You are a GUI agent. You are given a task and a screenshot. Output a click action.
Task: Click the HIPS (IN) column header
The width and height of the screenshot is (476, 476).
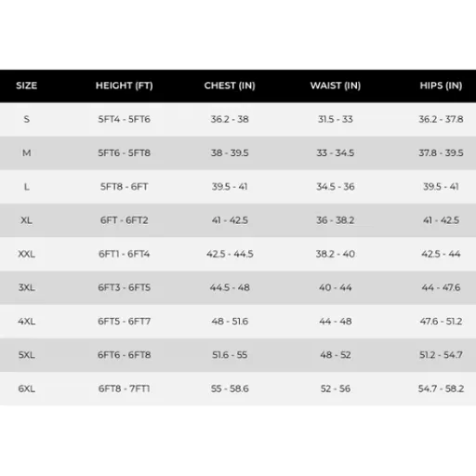[x=441, y=86]
